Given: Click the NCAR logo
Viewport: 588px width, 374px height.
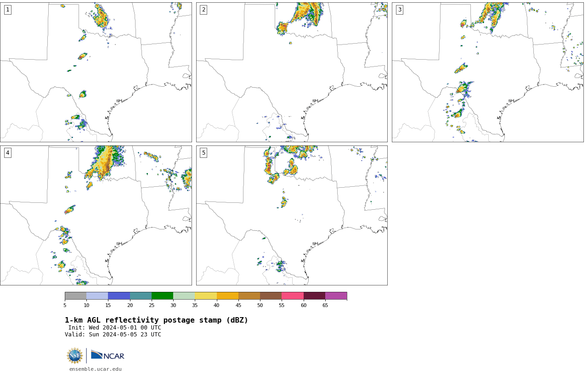Looking at the screenshot, I should pyautogui.click(x=107, y=356).
